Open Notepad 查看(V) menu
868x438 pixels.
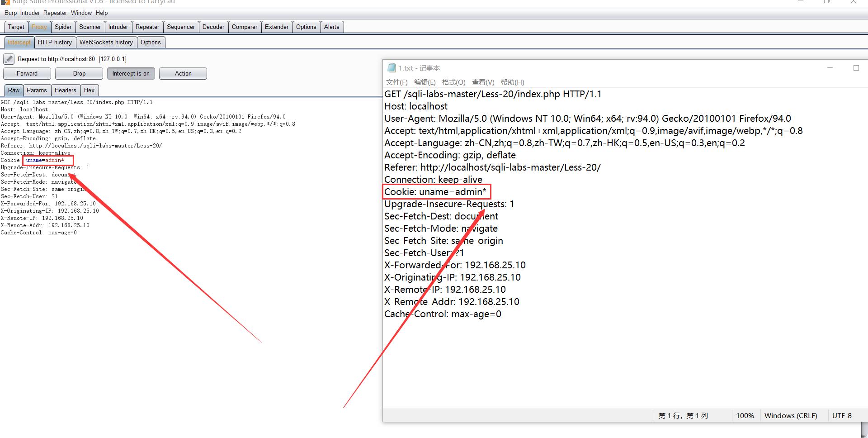point(483,82)
